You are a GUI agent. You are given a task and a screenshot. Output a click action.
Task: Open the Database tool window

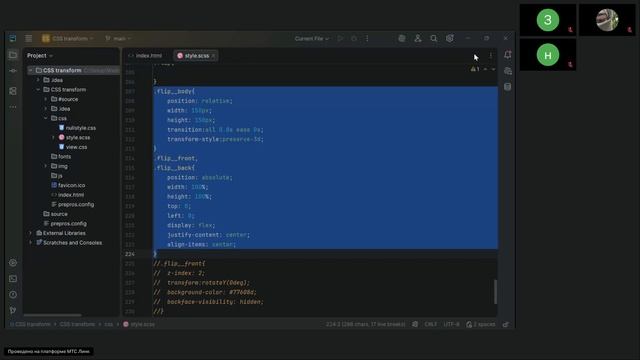click(508, 87)
